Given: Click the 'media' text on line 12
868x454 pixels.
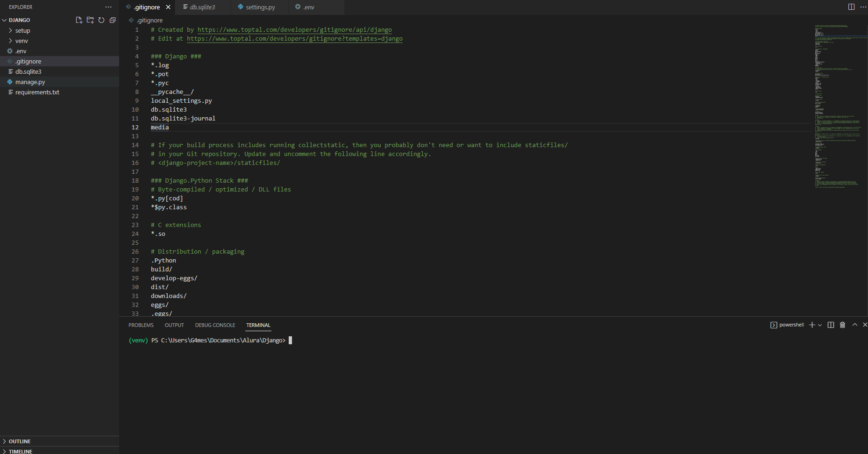Looking at the screenshot, I should [160, 127].
